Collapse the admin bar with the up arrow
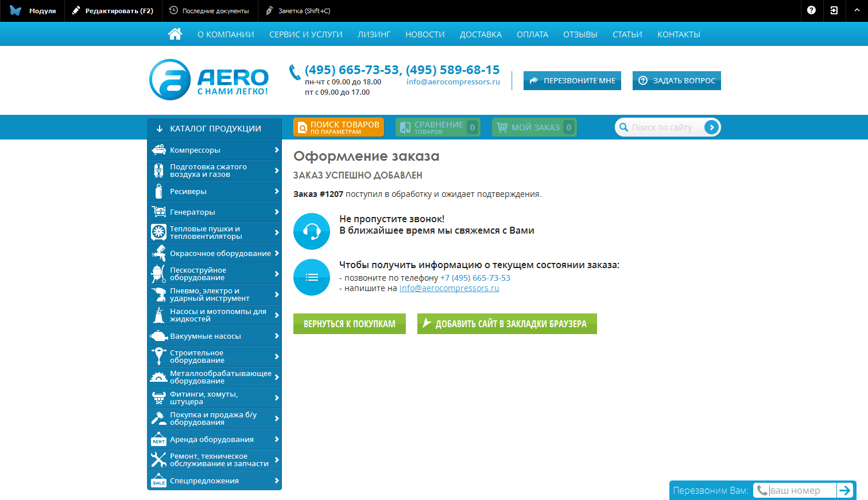 click(x=857, y=10)
